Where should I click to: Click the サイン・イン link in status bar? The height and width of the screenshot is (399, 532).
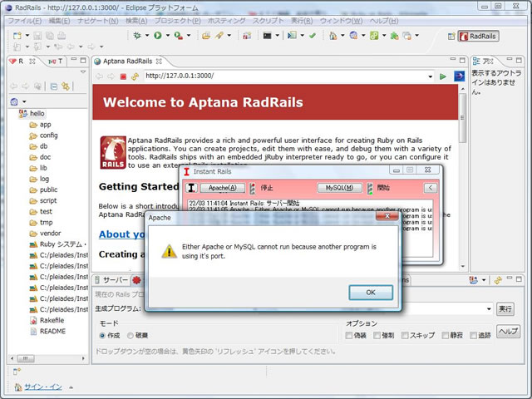click(42, 387)
